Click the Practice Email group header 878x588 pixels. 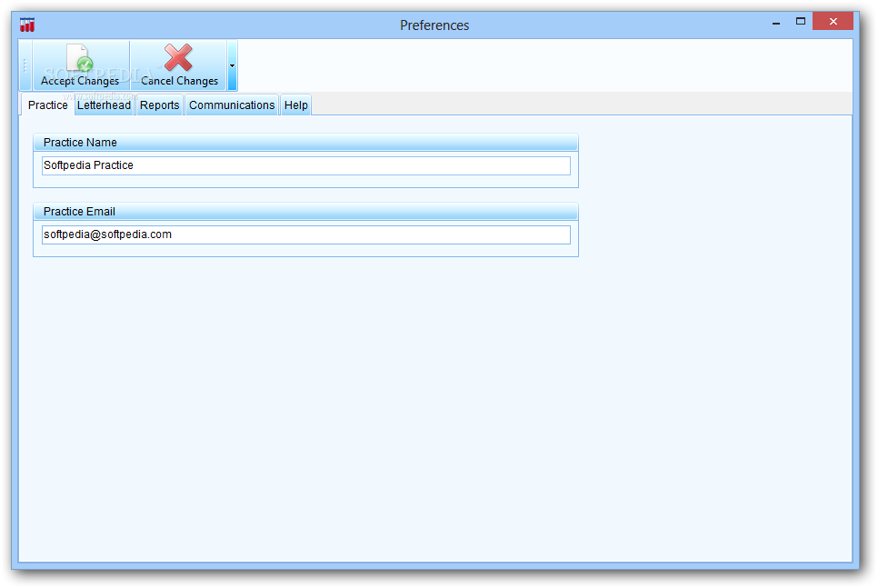(x=305, y=211)
